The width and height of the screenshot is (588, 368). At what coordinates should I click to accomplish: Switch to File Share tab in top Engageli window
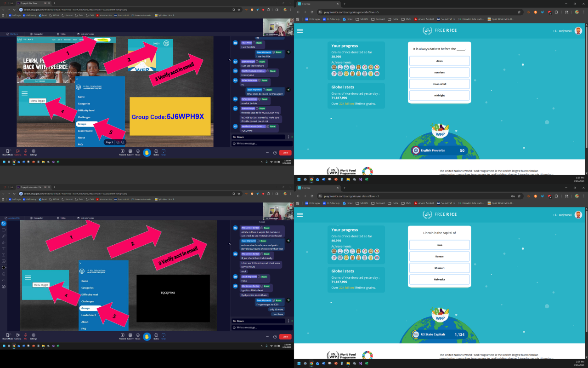(x=13, y=34)
